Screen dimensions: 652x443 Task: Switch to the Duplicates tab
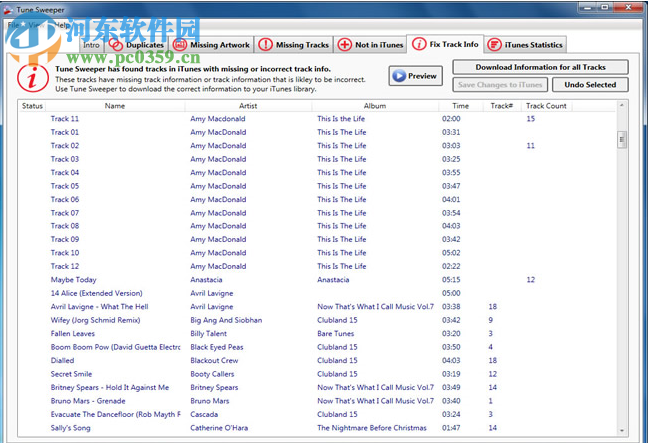coord(136,45)
